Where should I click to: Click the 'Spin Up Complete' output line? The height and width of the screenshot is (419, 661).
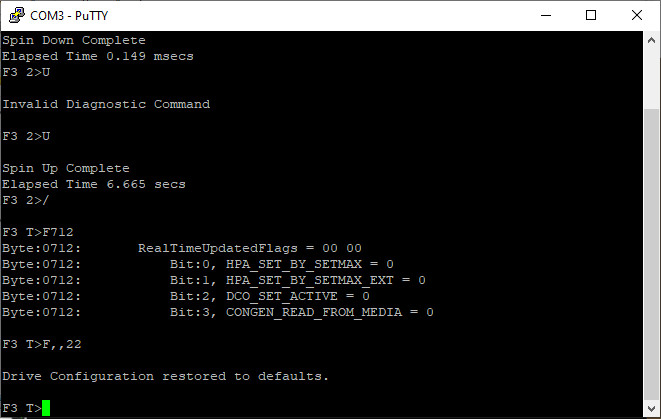tap(66, 168)
